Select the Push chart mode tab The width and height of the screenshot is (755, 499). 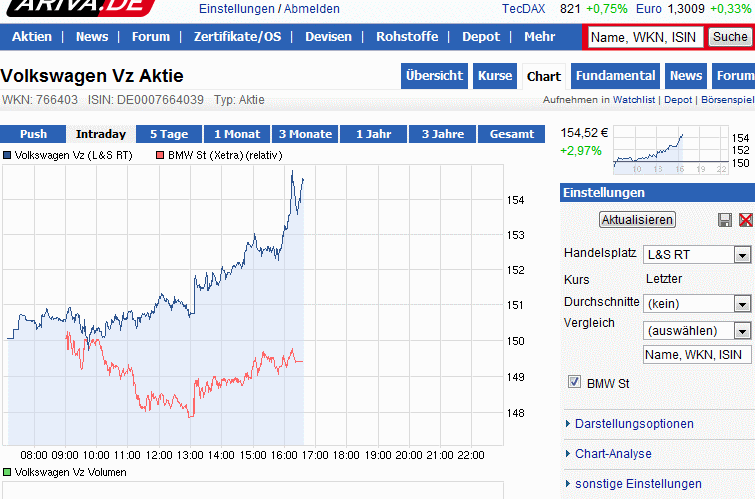(x=33, y=134)
